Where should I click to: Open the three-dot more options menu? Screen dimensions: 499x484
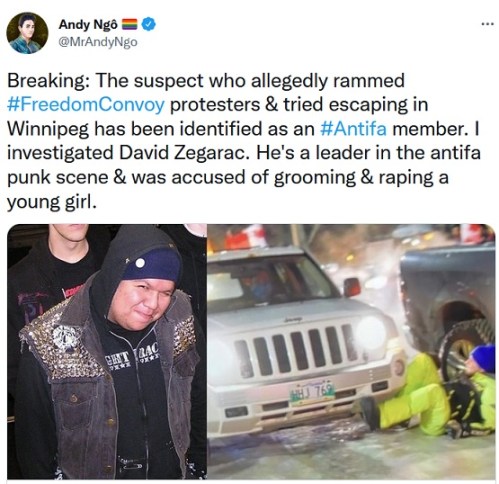(x=487, y=24)
